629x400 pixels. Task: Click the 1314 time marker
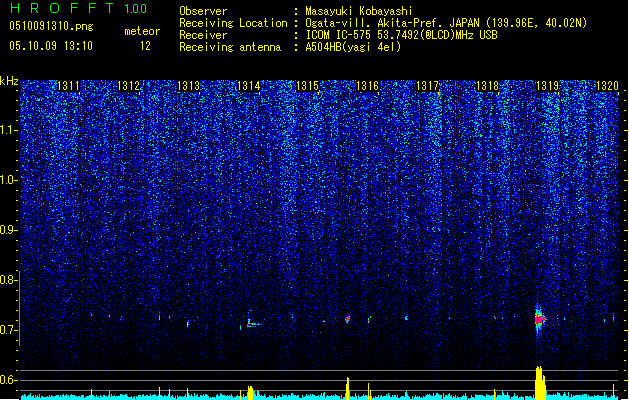248,86
